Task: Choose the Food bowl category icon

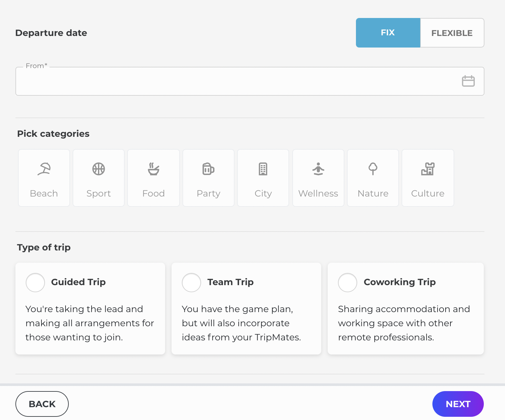Action: coord(154,169)
